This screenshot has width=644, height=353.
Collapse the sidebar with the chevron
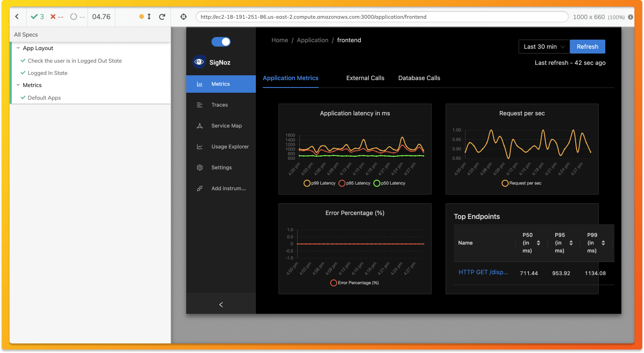click(221, 305)
